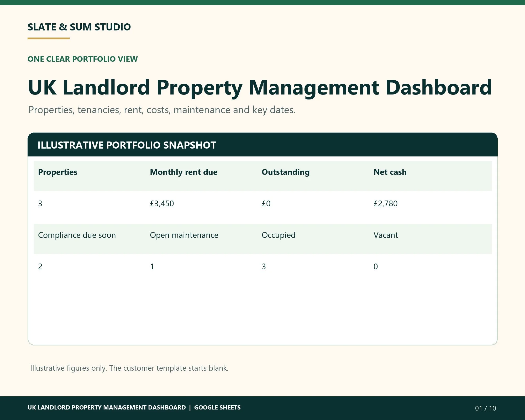Click the Net cash column header
This screenshot has width=525, height=420.
click(390, 172)
